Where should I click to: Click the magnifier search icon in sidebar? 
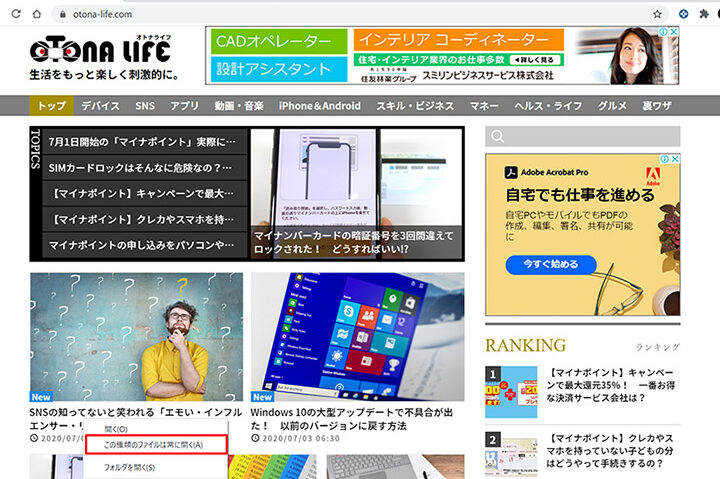coord(498,137)
